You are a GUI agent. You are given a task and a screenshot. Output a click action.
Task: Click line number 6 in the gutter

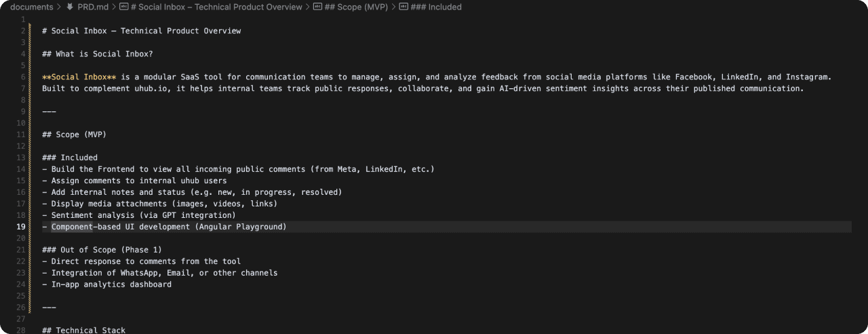point(23,77)
